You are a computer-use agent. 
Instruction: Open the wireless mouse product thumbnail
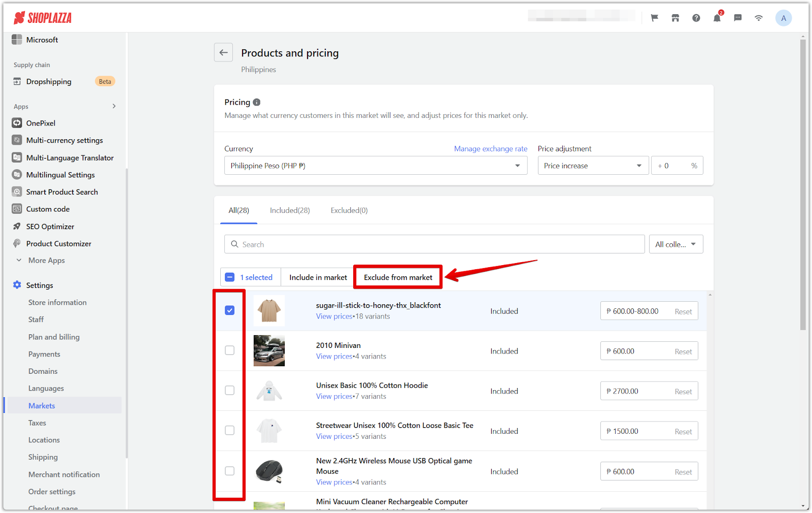(x=269, y=471)
